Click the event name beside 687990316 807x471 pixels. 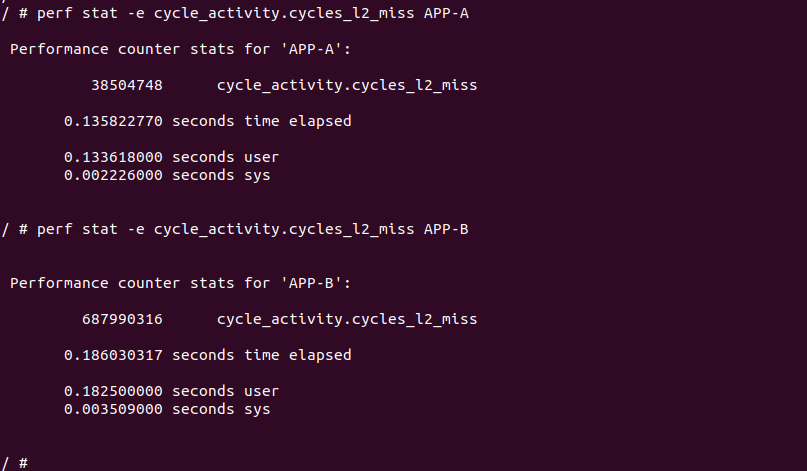point(346,320)
